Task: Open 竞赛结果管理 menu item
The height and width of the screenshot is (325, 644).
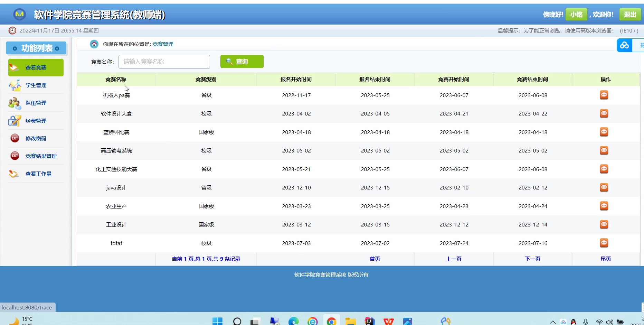Action: point(41,156)
